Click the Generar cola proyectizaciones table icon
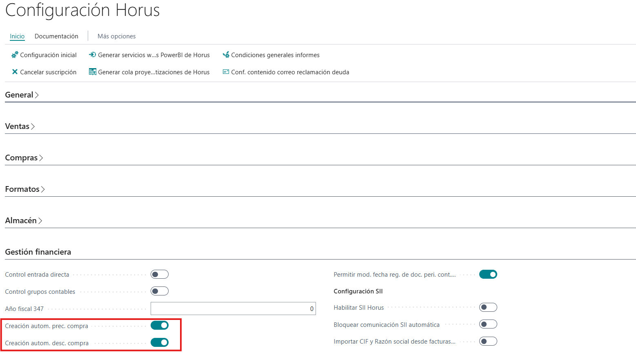Screen dimensions: 636x364 point(93,72)
